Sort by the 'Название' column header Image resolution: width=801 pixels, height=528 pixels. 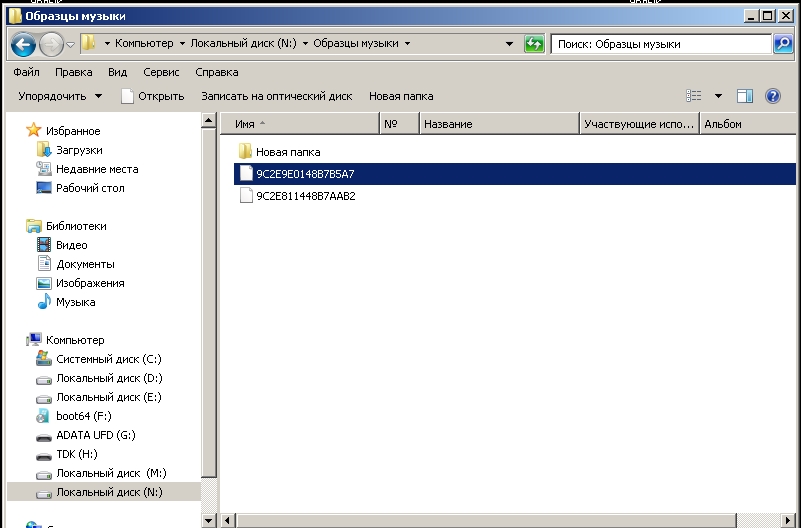pyautogui.click(x=499, y=124)
